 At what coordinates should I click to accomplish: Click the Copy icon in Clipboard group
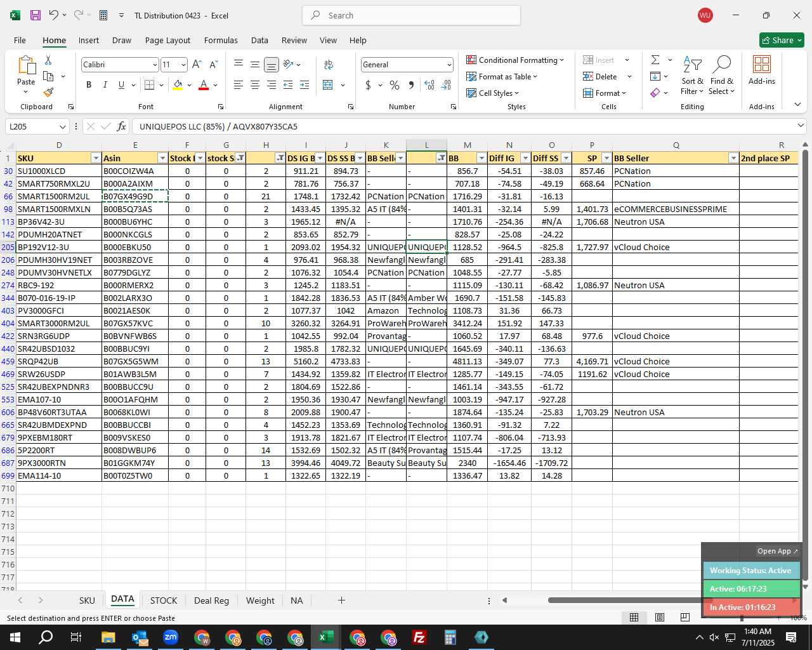point(48,76)
